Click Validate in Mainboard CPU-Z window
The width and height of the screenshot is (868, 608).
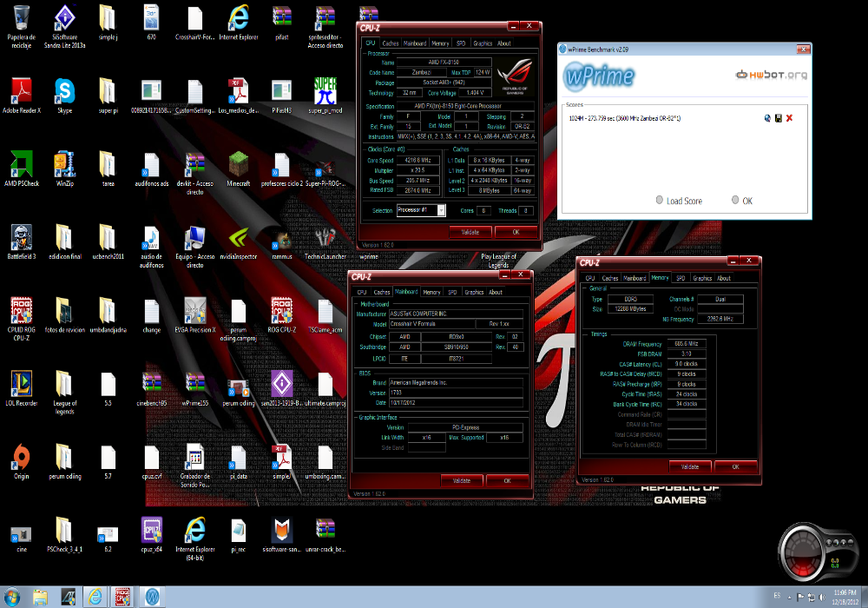point(462,480)
